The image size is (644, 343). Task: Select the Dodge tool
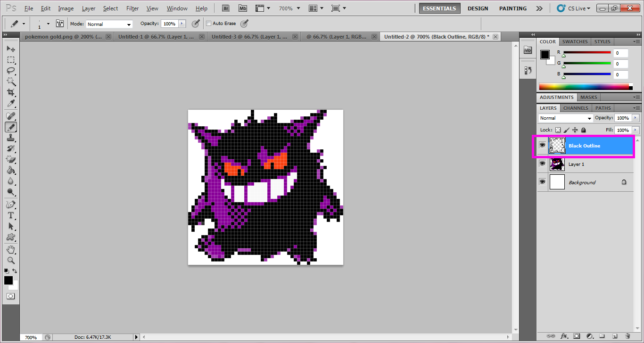[10, 192]
